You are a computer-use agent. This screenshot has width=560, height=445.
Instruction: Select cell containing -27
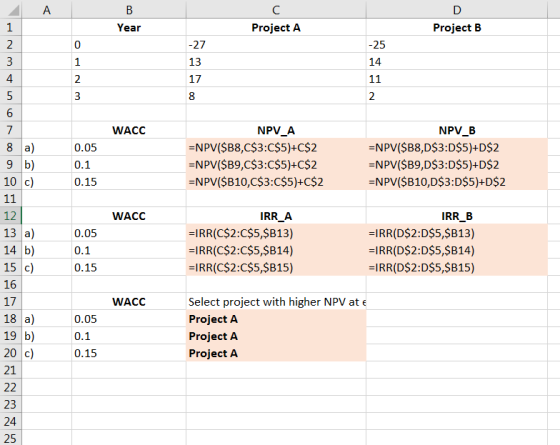(276, 45)
